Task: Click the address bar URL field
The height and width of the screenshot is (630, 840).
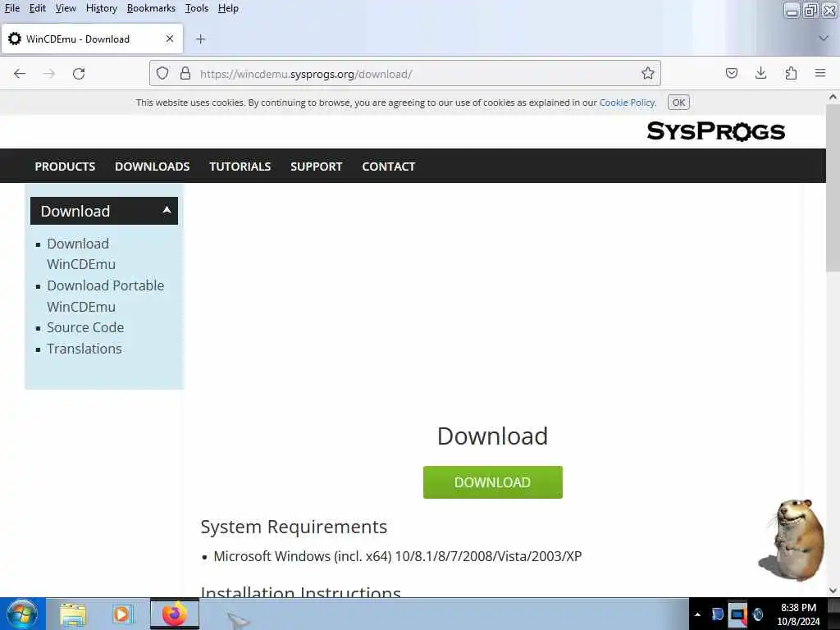Action: click(405, 73)
